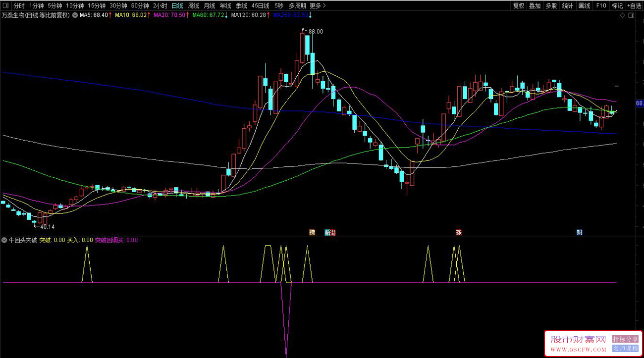Viewport: 644px width, 358px height.
Task: Click the 复权 adjustment button
Action: coord(519,6)
